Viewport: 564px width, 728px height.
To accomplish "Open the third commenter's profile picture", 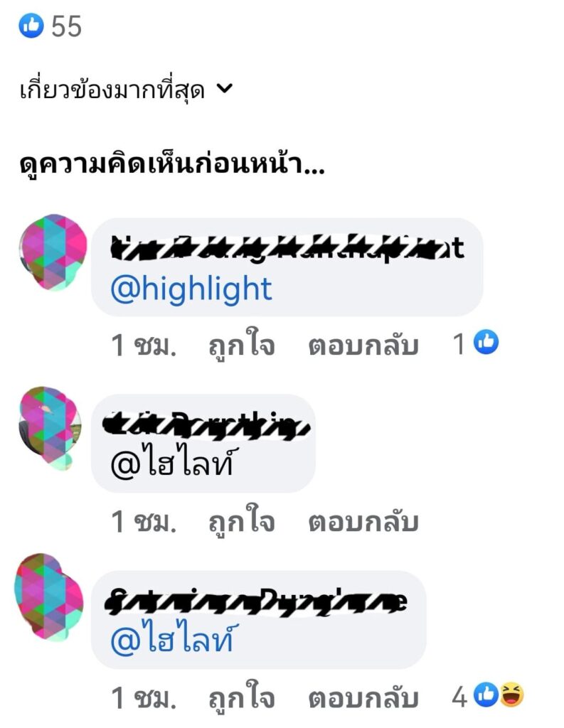I will click(49, 597).
